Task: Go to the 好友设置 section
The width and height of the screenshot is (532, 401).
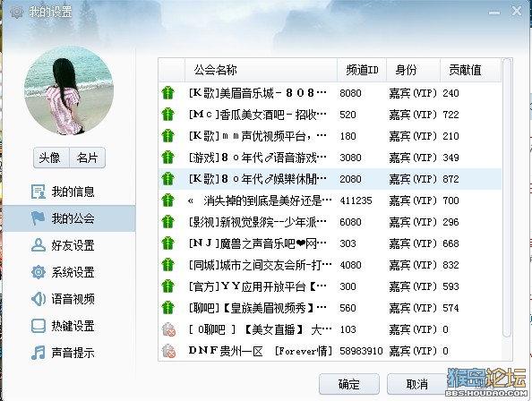Action: pos(73,245)
